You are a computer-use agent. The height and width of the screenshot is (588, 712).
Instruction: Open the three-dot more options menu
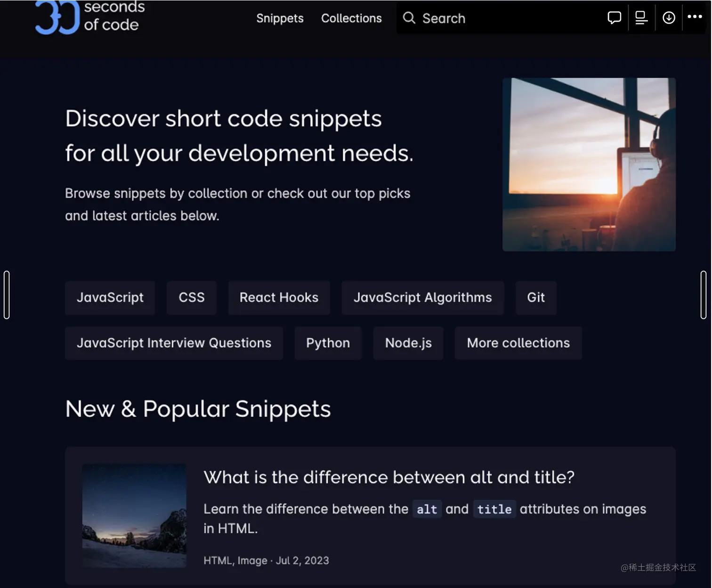pyautogui.click(x=695, y=17)
